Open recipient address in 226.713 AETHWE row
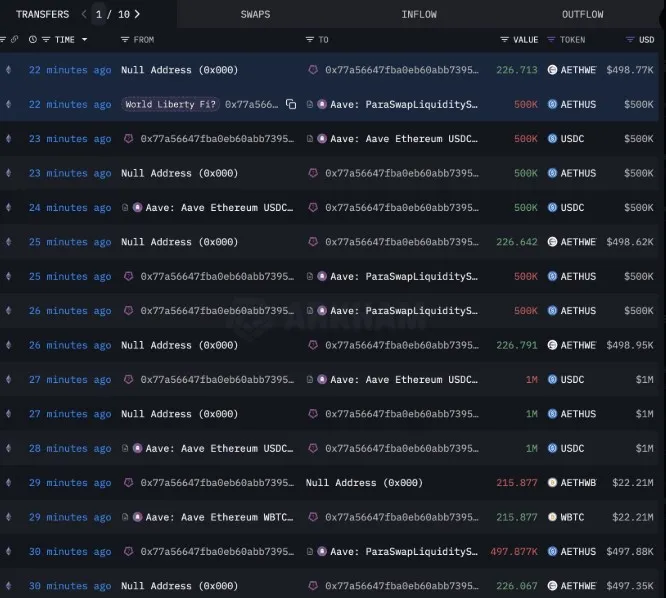 (401, 70)
